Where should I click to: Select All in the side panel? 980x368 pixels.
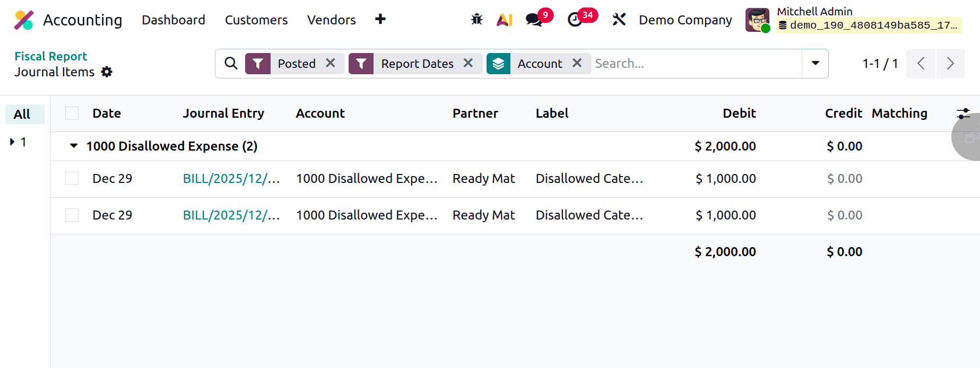click(24, 114)
